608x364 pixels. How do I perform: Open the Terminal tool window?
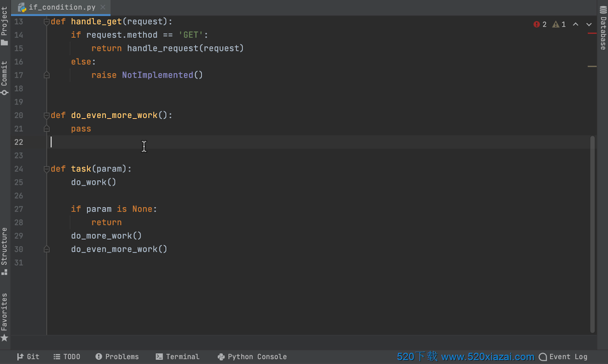click(x=177, y=357)
